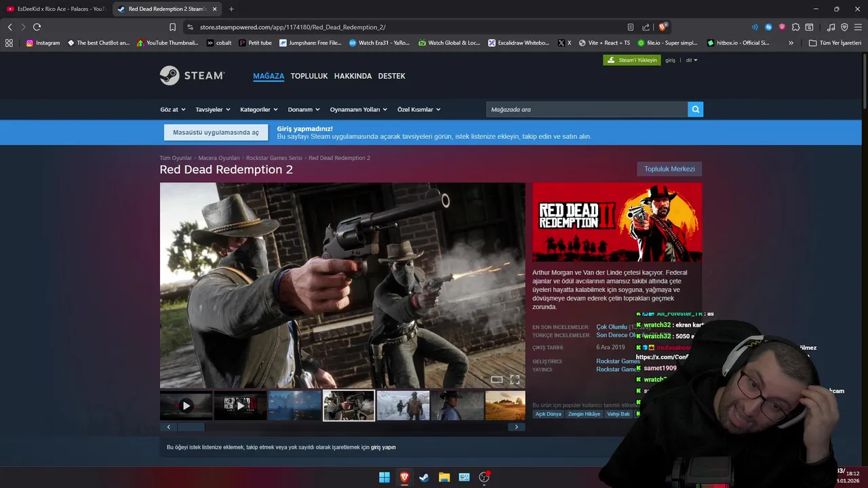Open the DESTEK tab
This screenshot has height=488, width=868.
coord(391,76)
